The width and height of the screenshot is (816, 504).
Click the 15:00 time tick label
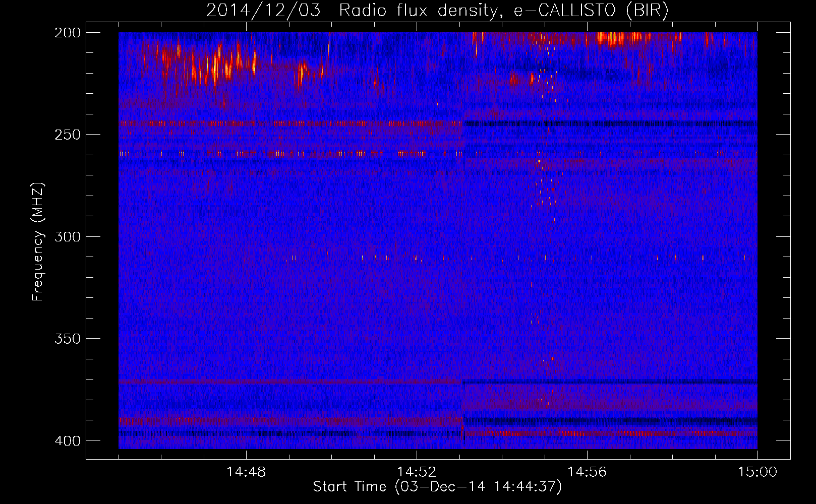pyautogui.click(x=757, y=472)
